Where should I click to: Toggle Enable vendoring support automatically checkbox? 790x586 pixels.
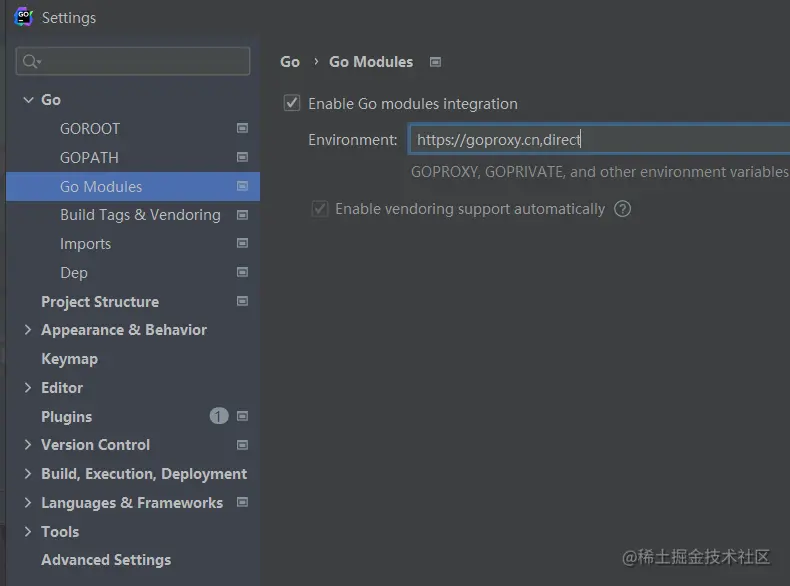320,209
